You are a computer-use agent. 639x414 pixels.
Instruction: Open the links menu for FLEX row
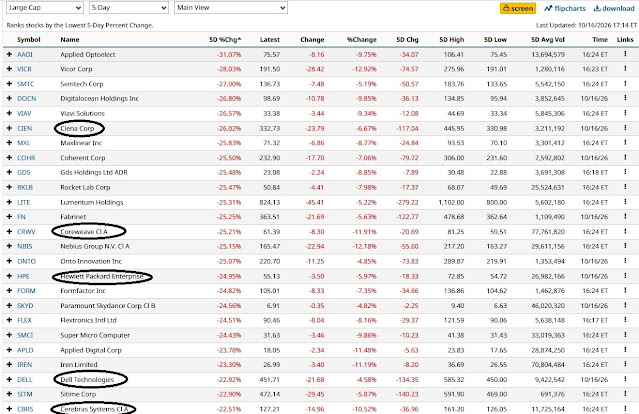(625, 320)
